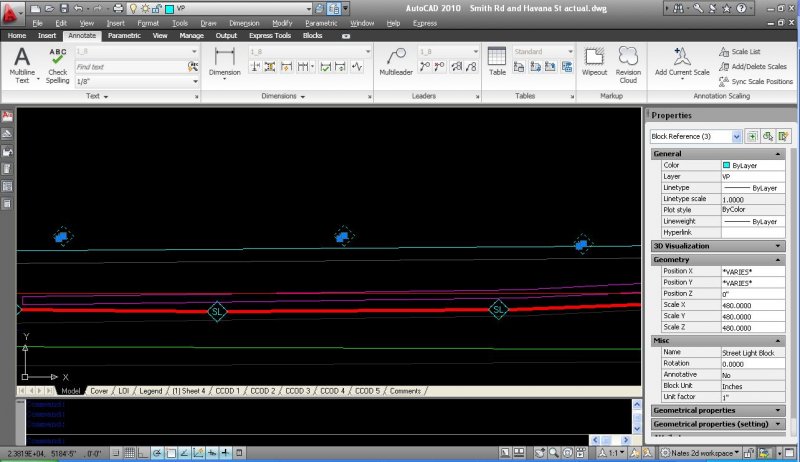Click Sync Scale Positions button
This screenshot has width=800, height=462.
[x=756, y=82]
